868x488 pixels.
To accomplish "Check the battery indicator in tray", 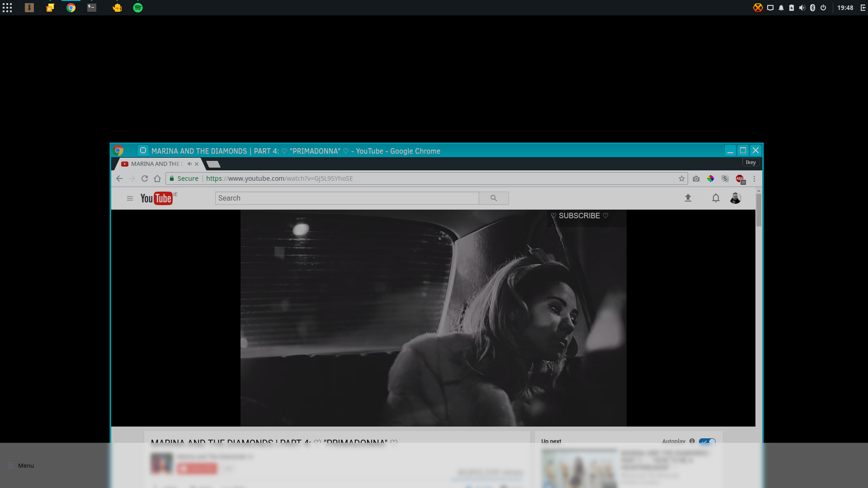I will point(792,8).
